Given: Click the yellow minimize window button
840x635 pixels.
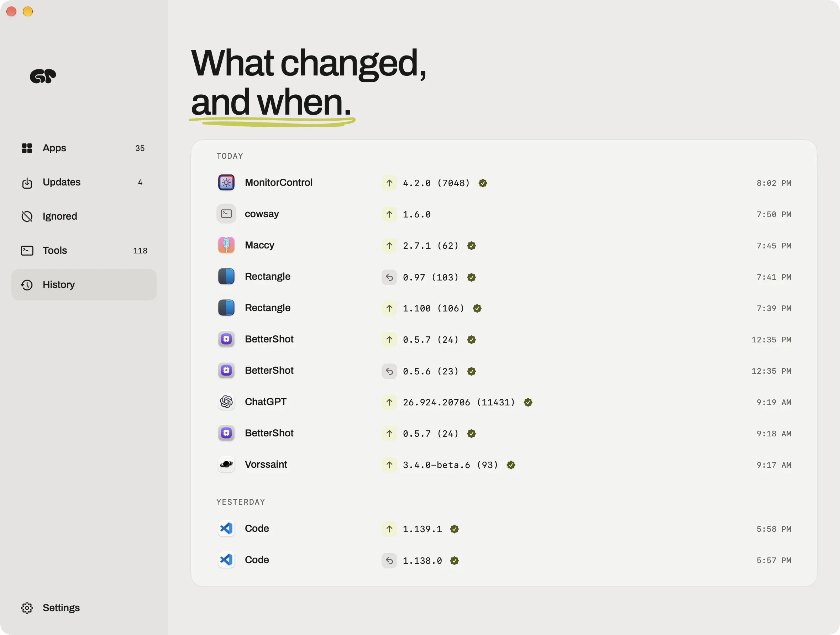Looking at the screenshot, I should [28, 11].
